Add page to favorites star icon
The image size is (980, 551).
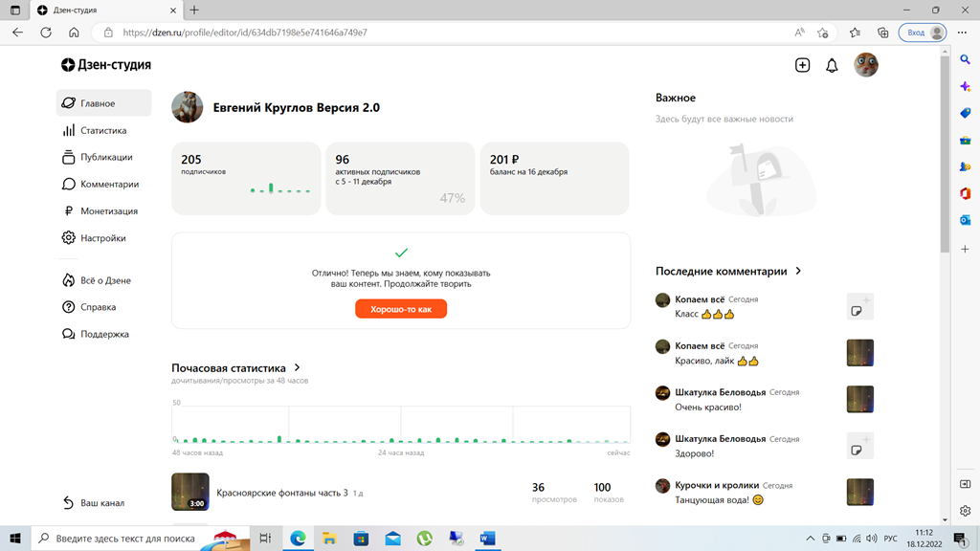(x=822, y=33)
